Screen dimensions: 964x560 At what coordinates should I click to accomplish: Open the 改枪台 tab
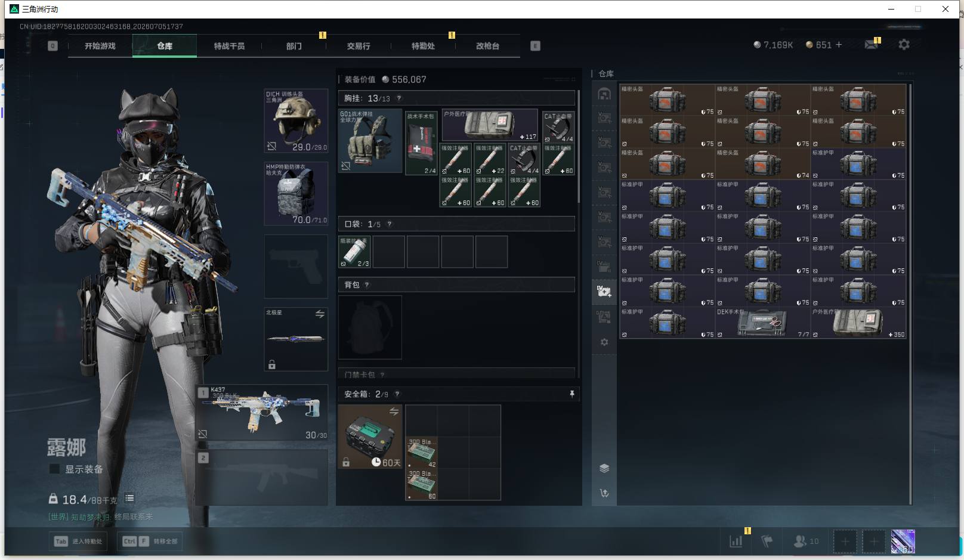point(487,46)
